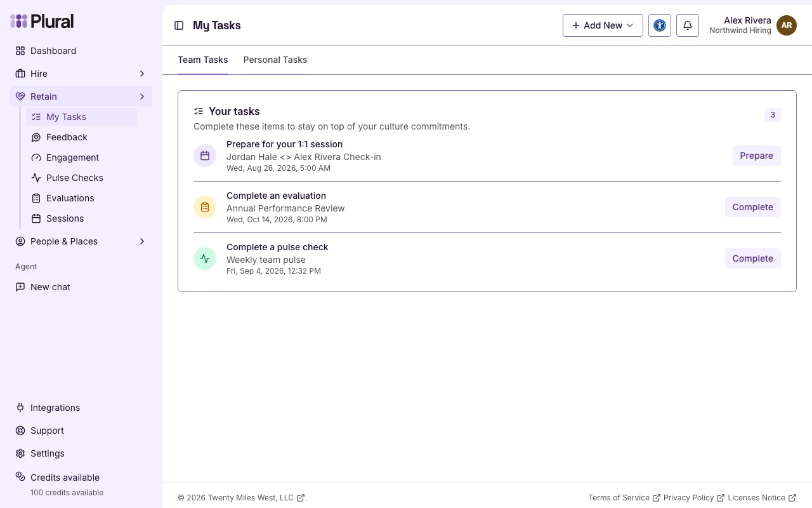Visit the Twenty Miles West, LLC link
The image size is (812, 508).
click(x=256, y=498)
